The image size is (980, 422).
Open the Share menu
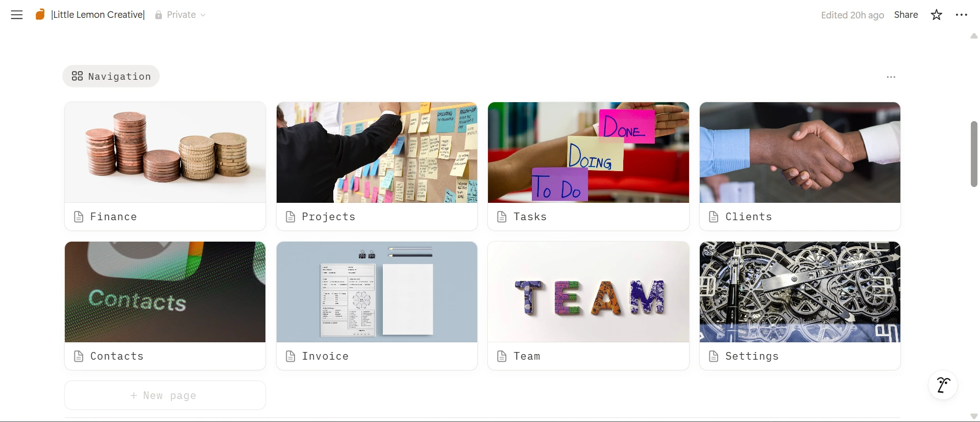tap(906, 15)
